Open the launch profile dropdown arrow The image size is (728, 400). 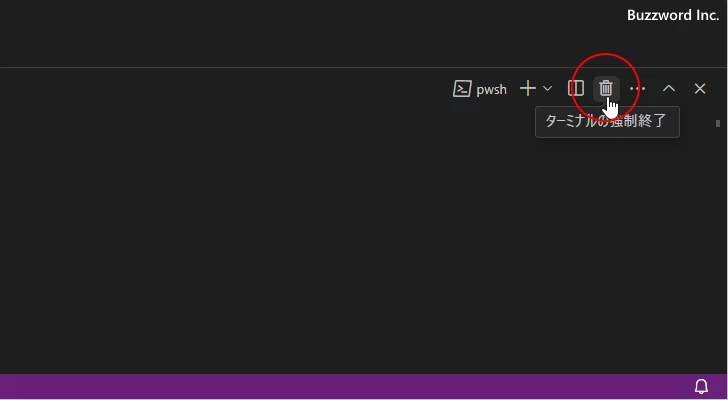pyautogui.click(x=547, y=88)
